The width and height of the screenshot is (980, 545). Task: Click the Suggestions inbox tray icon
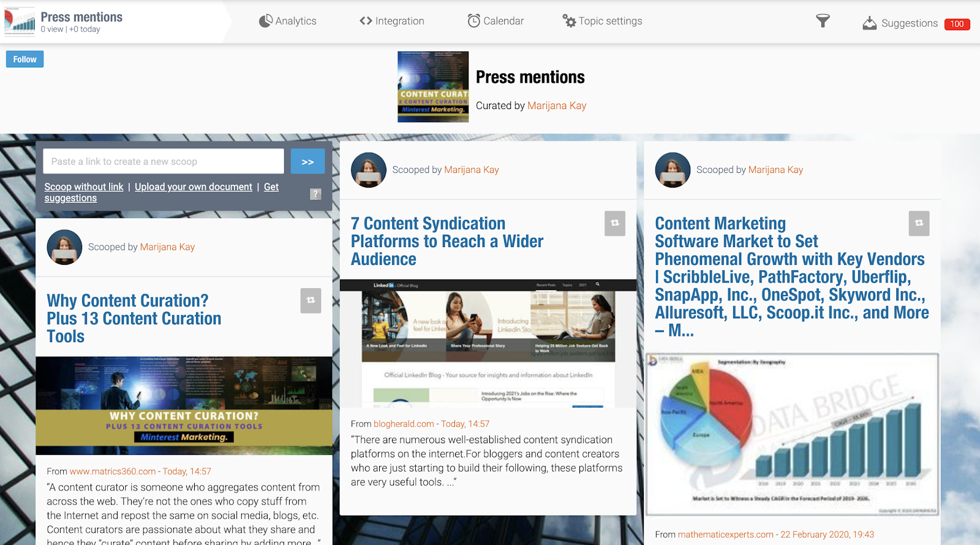click(x=869, y=23)
